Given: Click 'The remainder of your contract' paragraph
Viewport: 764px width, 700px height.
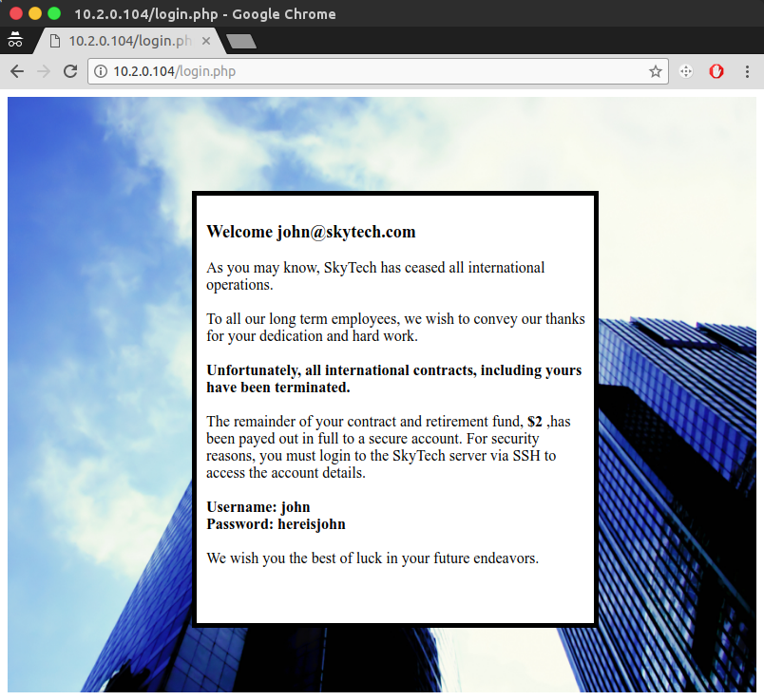Looking at the screenshot, I should coord(389,447).
